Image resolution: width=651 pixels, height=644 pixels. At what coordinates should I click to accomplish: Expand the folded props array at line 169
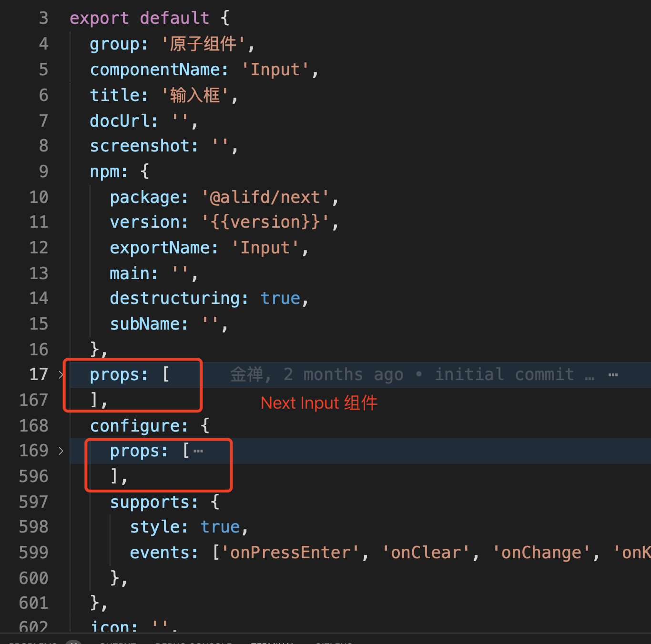pos(61,451)
